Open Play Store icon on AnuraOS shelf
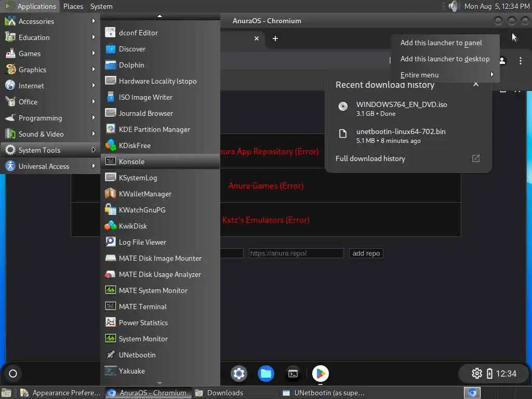The height and width of the screenshot is (399, 532). point(320,374)
